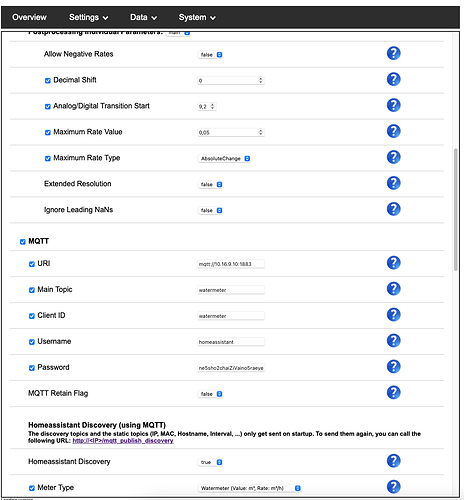Click the Analog/Digital Transition Start value field
Viewport: 464px width, 500px height.
[207, 107]
